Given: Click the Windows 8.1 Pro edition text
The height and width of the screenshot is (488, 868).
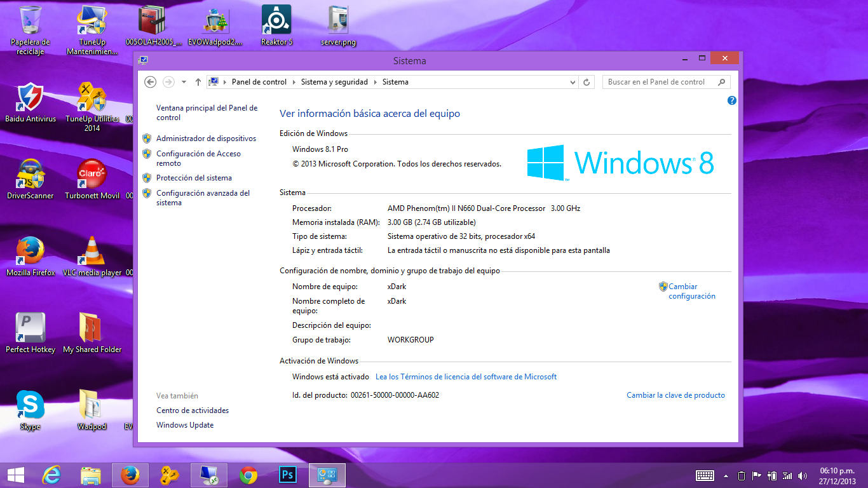Looking at the screenshot, I should pos(320,149).
